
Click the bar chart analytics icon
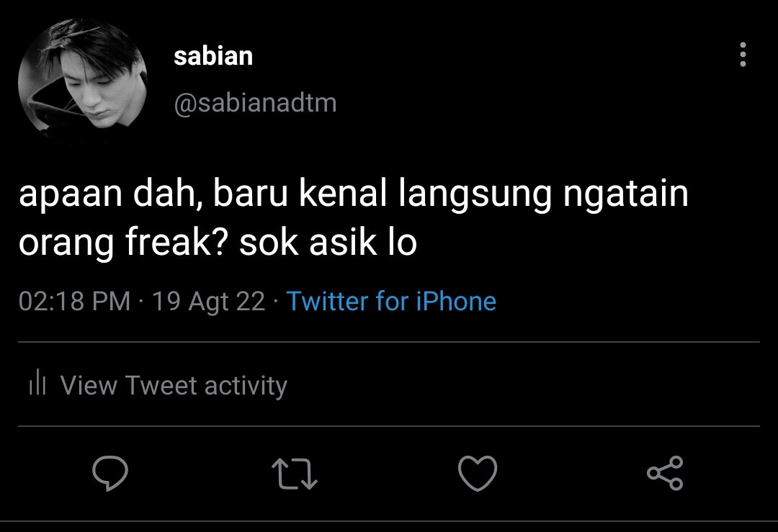click(x=37, y=384)
